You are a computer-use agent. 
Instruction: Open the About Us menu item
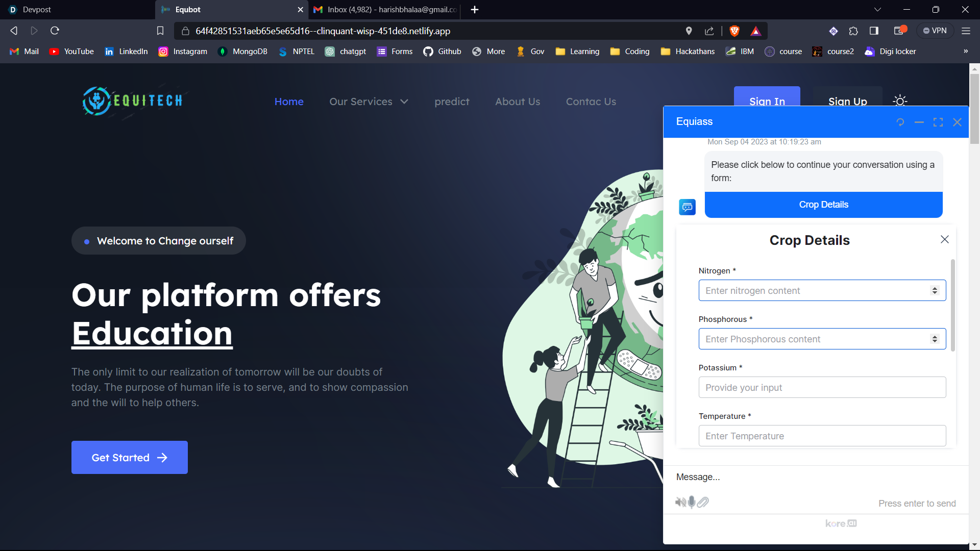(518, 102)
